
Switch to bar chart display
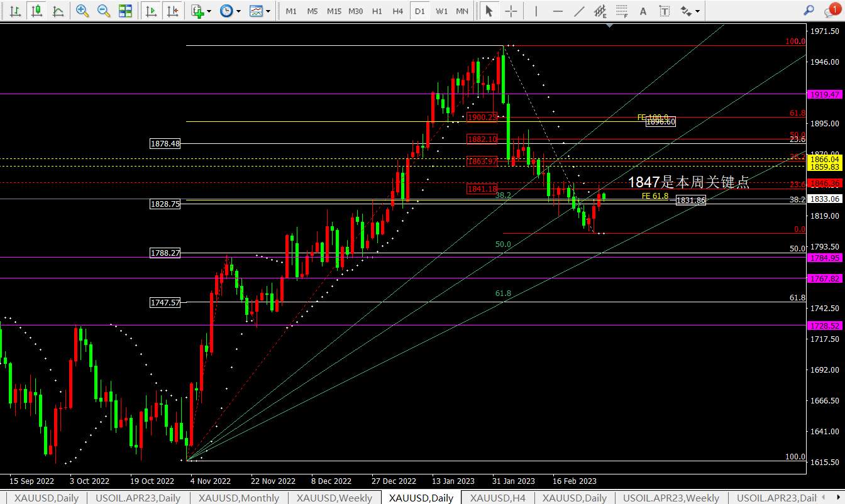pos(16,11)
